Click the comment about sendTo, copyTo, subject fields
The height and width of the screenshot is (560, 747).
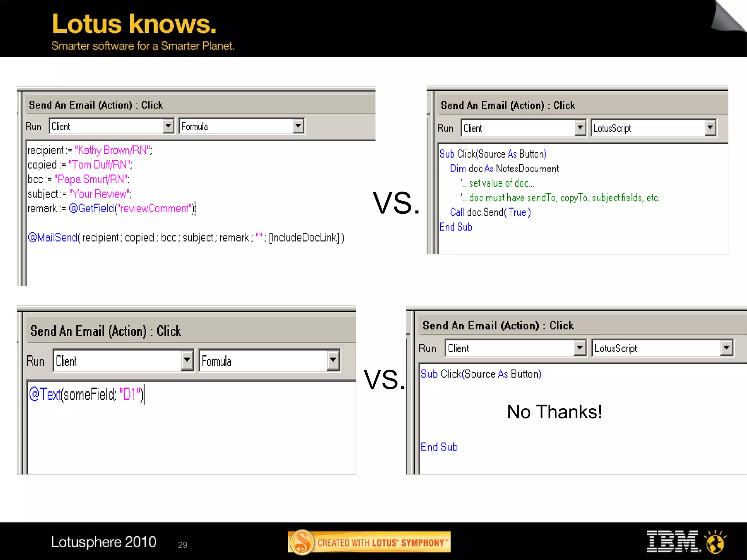coord(560,198)
